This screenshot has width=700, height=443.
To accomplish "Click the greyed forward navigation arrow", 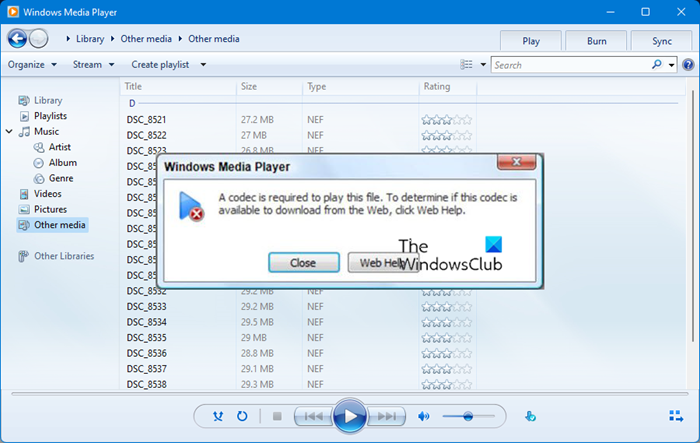I will coord(39,39).
